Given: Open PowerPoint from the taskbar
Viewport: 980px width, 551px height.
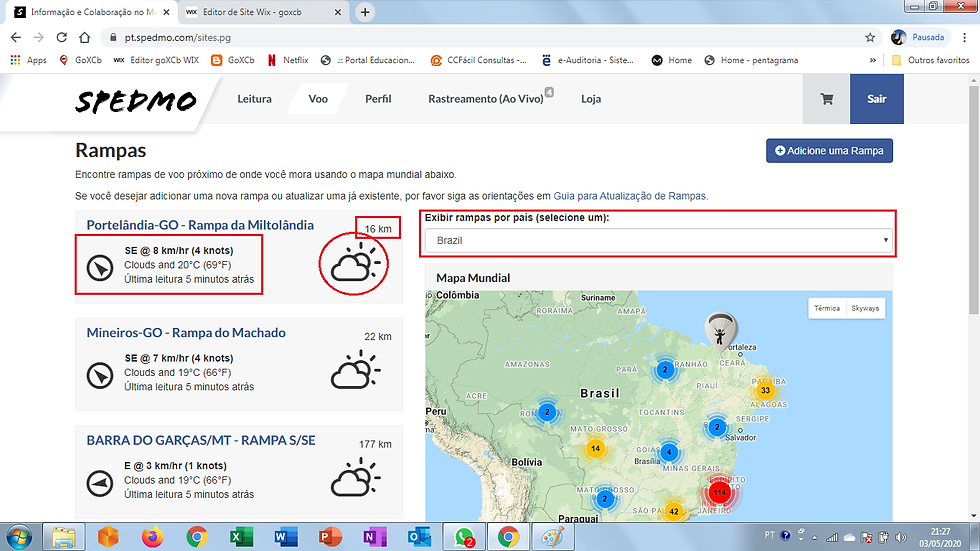Looking at the screenshot, I should tap(329, 537).
